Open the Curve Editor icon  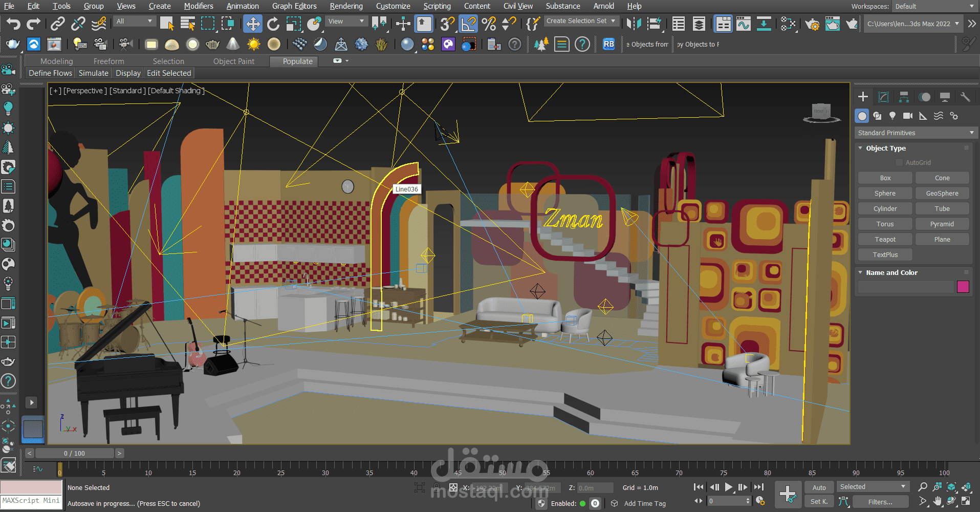pyautogui.click(x=743, y=24)
